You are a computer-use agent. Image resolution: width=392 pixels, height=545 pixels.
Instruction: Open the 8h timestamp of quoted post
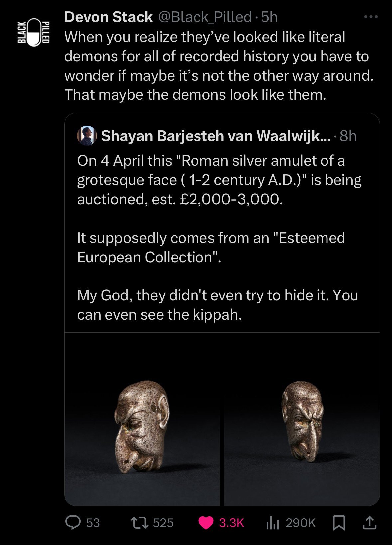[348, 136]
